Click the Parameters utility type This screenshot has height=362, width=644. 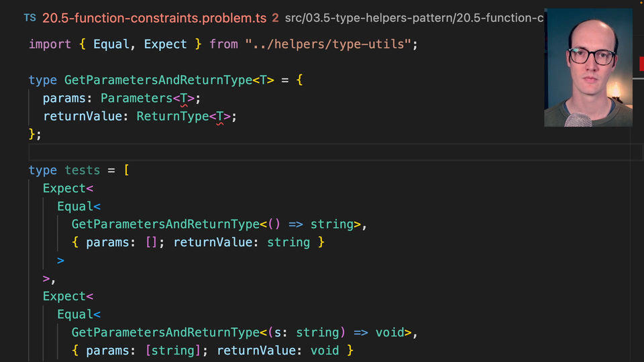pos(137,99)
